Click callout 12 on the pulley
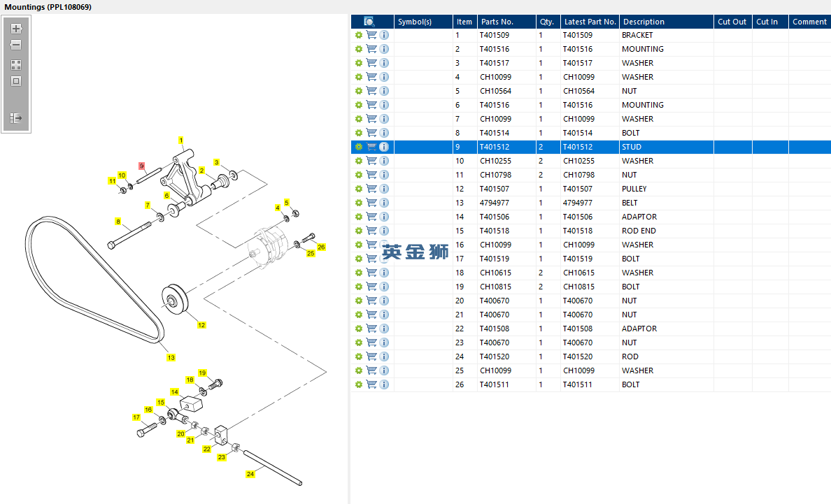 [x=201, y=325]
